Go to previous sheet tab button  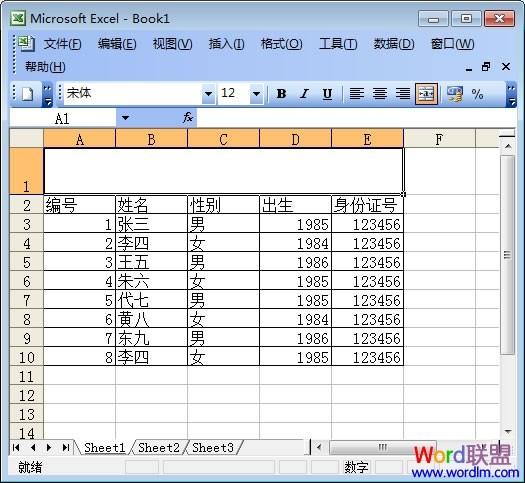click(x=33, y=448)
